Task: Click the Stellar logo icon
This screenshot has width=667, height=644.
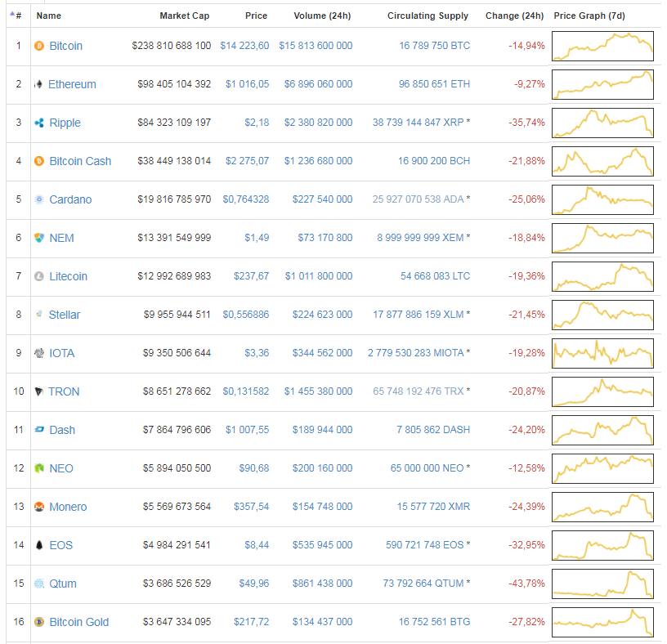Action: tap(38, 315)
